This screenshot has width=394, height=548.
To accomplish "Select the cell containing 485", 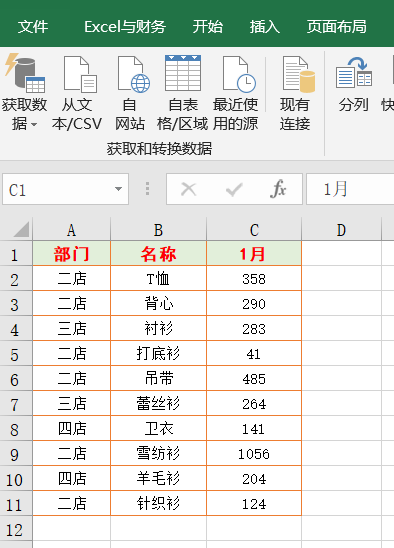I will click(x=254, y=378).
